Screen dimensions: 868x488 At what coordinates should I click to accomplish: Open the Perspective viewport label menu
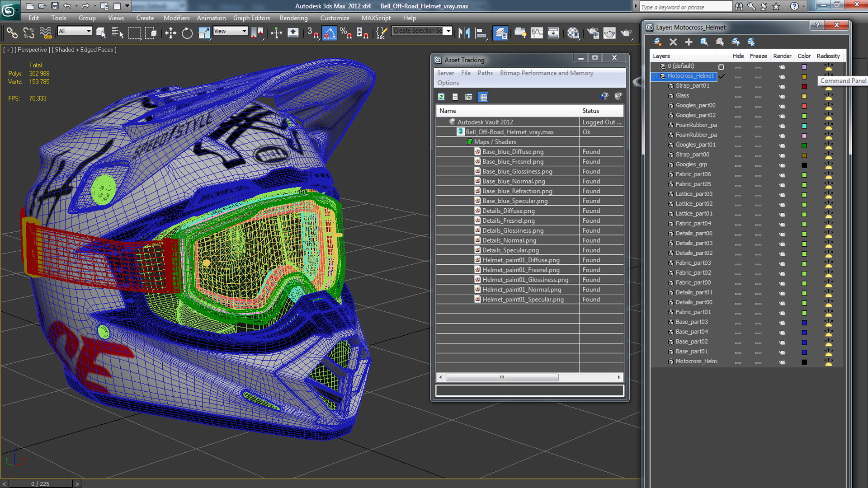click(x=32, y=50)
